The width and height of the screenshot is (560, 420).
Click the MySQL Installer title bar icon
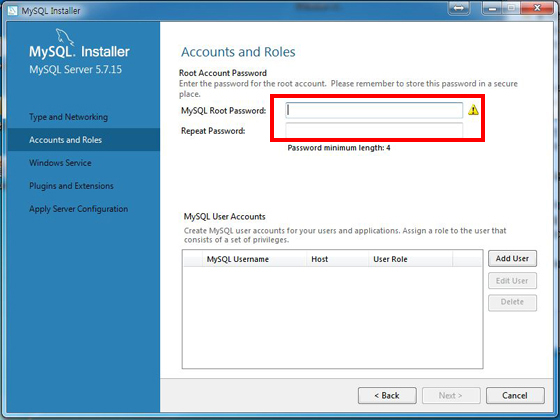pos(12,10)
